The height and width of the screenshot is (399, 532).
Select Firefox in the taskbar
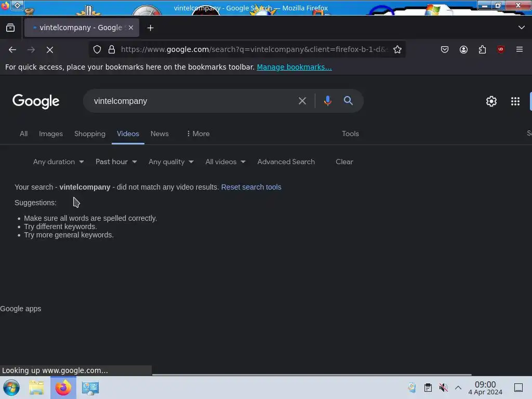tap(63, 388)
